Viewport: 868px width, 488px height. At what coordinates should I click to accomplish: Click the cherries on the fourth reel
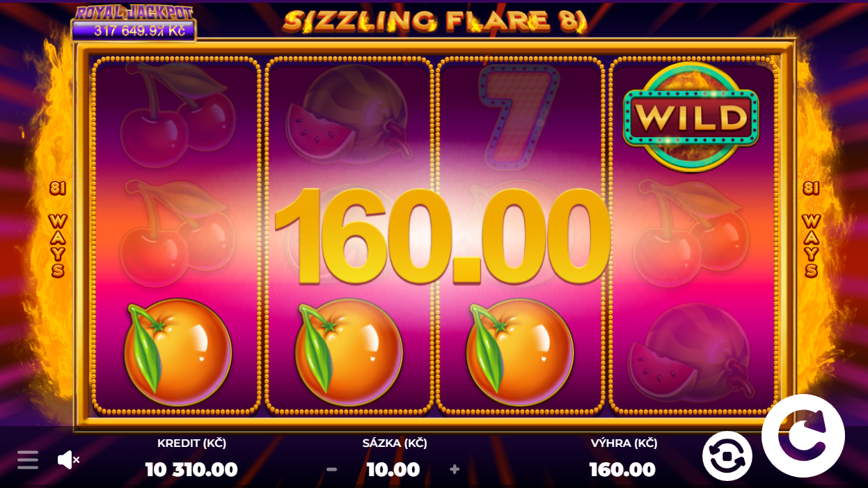pos(691,233)
